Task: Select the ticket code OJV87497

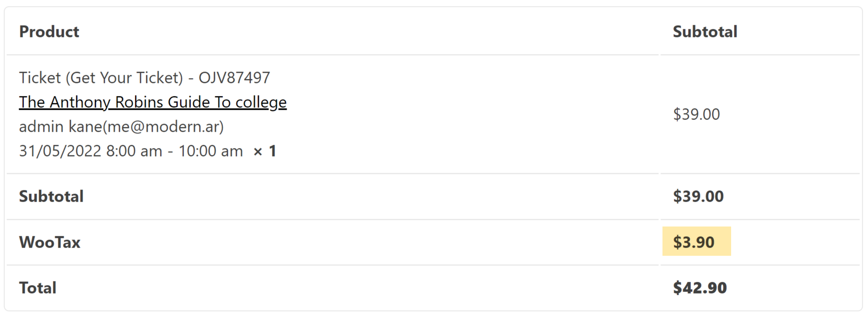Action: click(234, 78)
